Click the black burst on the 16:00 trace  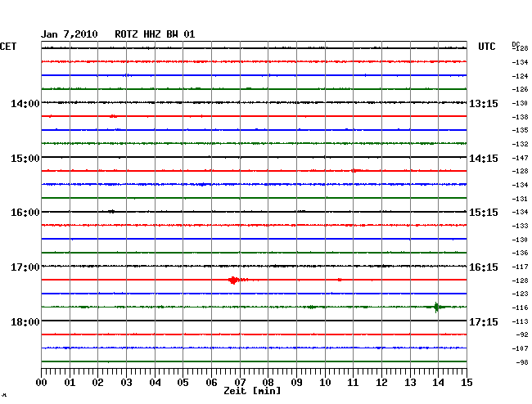[x=111, y=212]
